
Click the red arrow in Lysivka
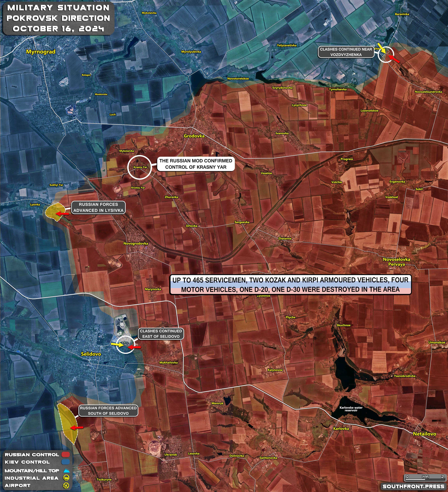[62, 214]
